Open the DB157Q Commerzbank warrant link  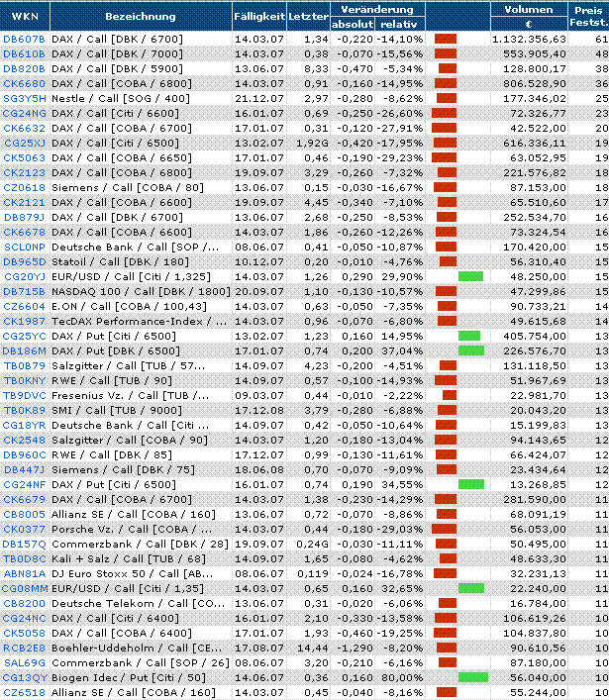[x=25, y=545]
